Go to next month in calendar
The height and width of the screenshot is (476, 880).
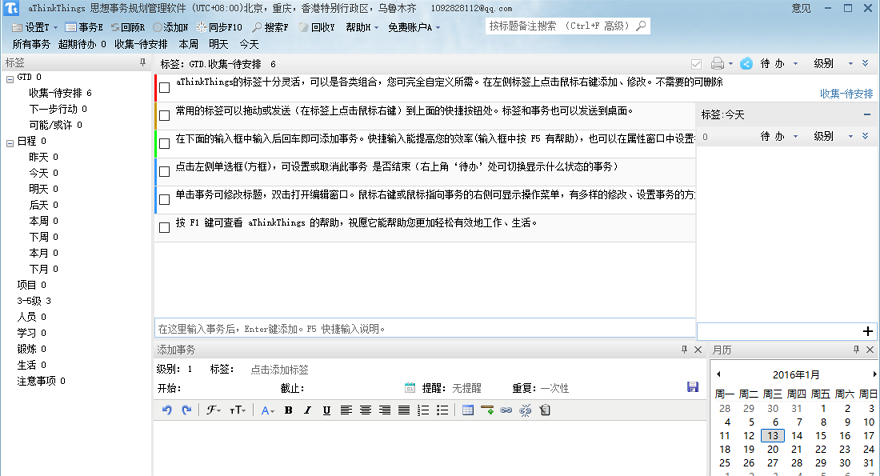[x=874, y=374]
